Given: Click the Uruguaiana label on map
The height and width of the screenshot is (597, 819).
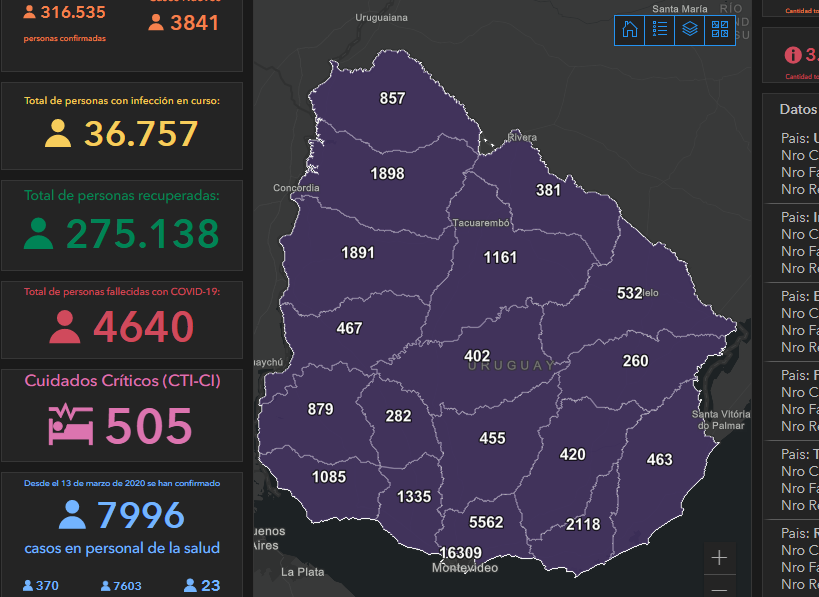Looking at the screenshot, I should coord(381,18).
